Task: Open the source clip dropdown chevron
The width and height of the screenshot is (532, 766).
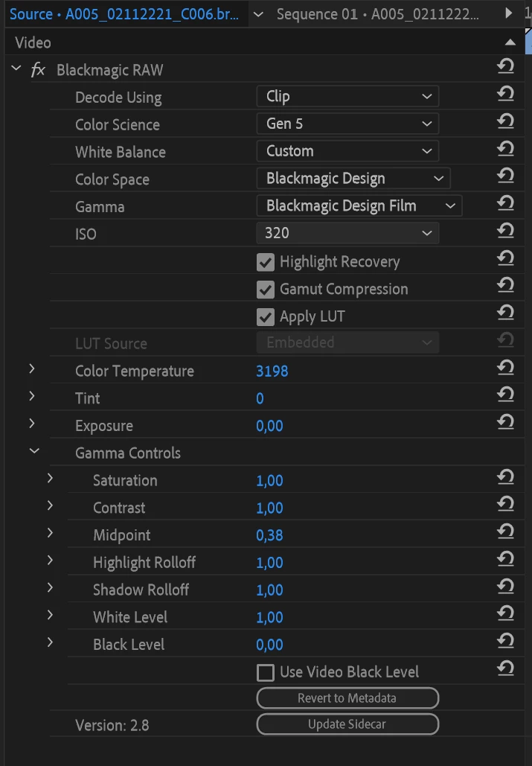Action: click(x=259, y=14)
